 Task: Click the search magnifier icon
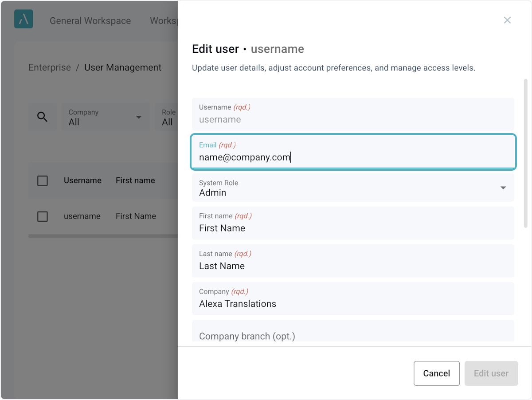[43, 117]
